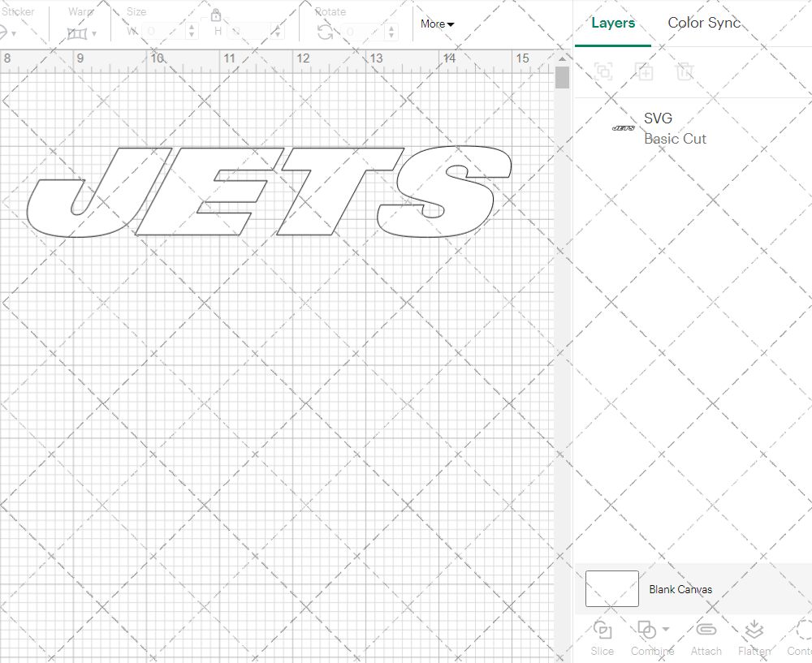Click the Rotate icon in the toolbar

[325, 32]
